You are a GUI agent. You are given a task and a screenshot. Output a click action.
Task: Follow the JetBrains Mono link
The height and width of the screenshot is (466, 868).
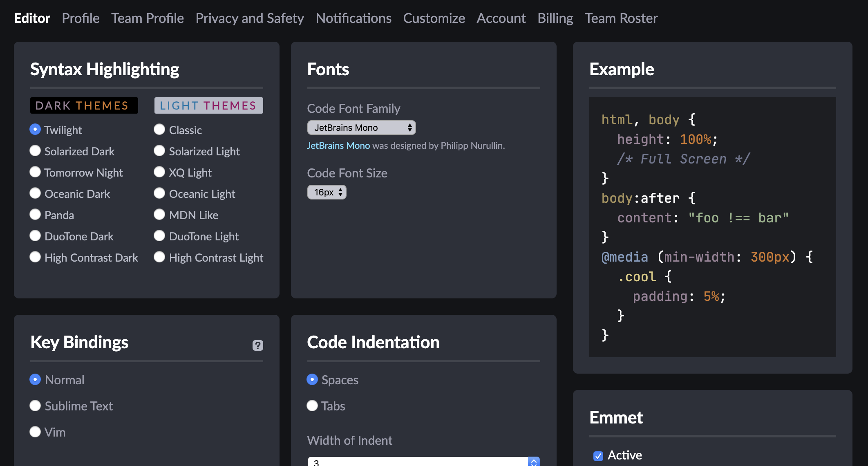[339, 145]
